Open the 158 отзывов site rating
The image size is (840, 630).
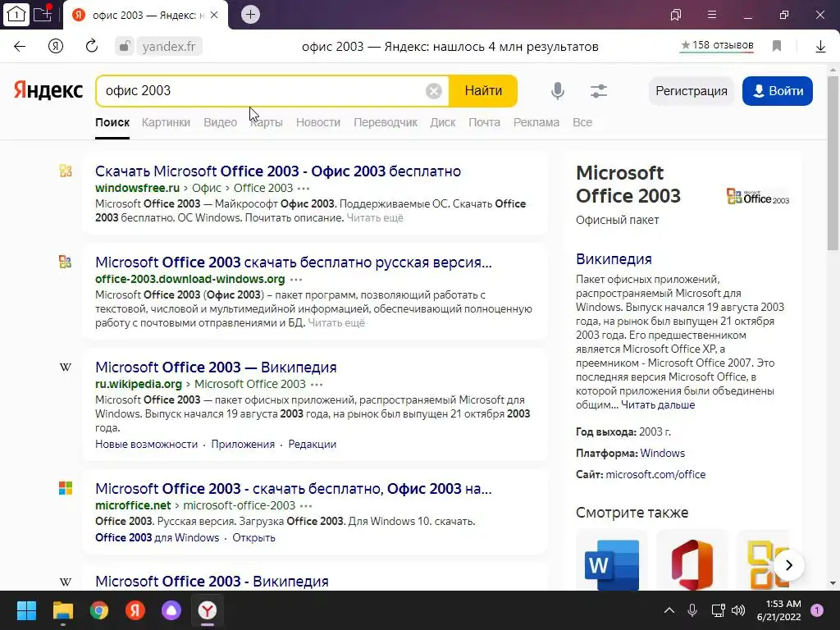point(717,46)
